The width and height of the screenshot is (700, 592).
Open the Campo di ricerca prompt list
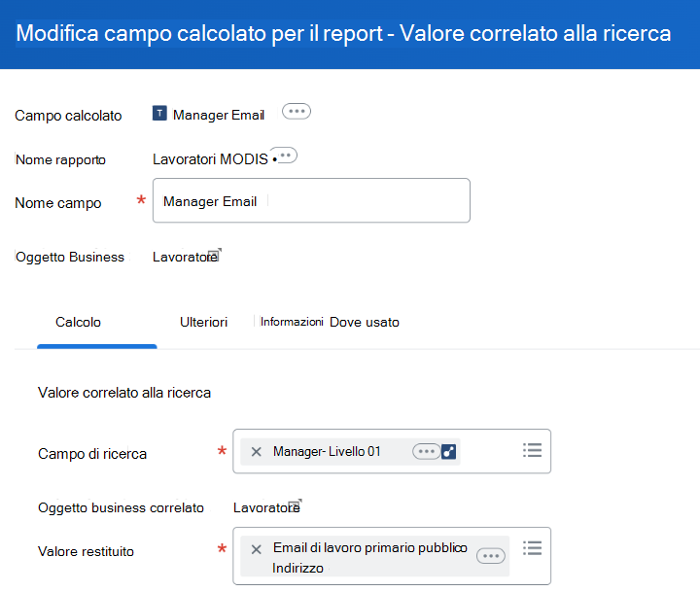click(x=532, y=450)
